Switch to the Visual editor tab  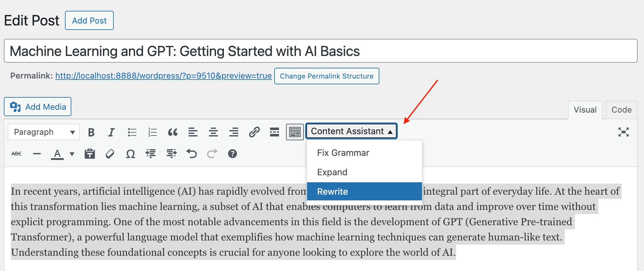point(585,110)
